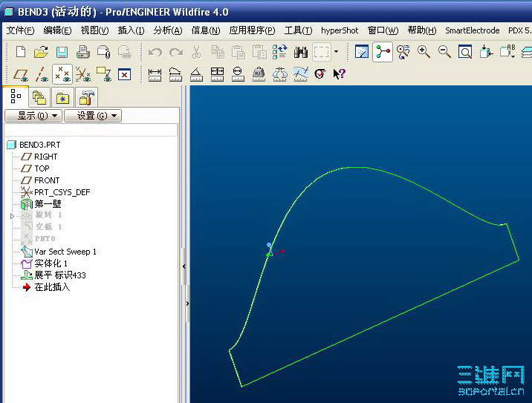
Task: Open the 设置(G) dropdown
Action: click(93, 116)
